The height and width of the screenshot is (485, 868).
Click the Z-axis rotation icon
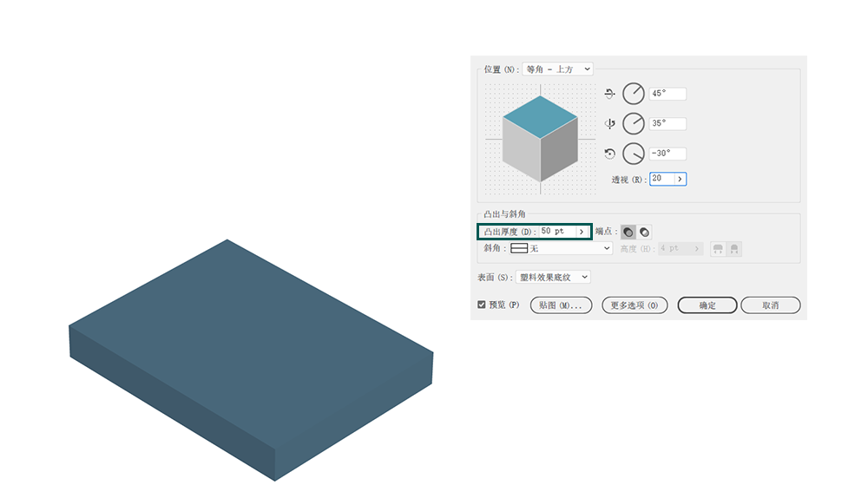click(x=609, y=154)
